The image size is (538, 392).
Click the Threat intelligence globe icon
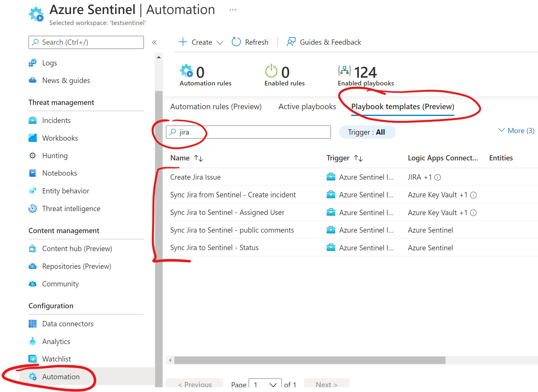click(x=32, y=208)
